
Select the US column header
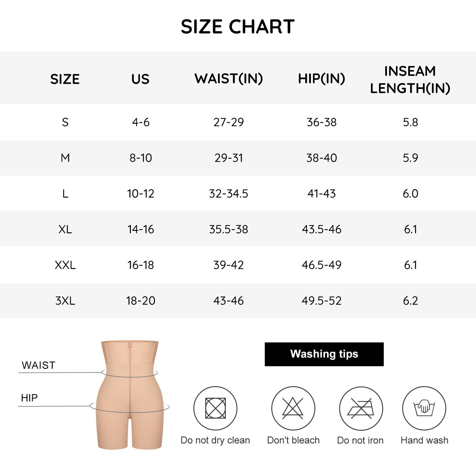point(140,79)
